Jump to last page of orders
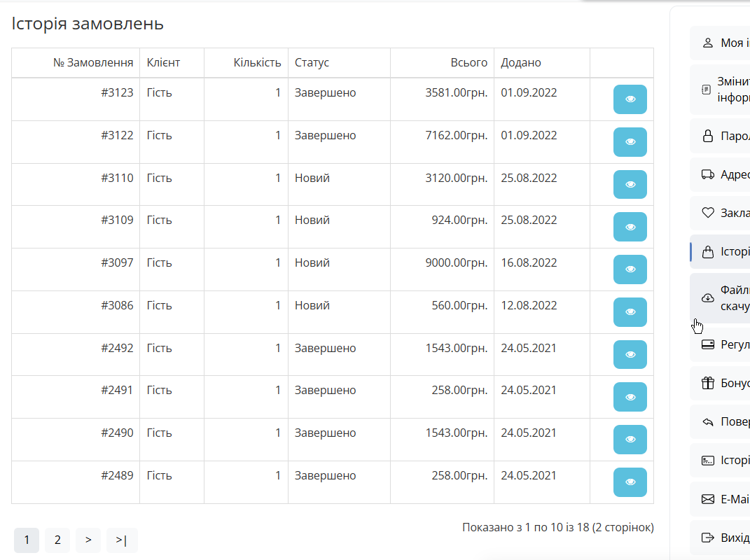Image resolution: width=750 pixels, height=560 pixels. [x=122, y=540]
